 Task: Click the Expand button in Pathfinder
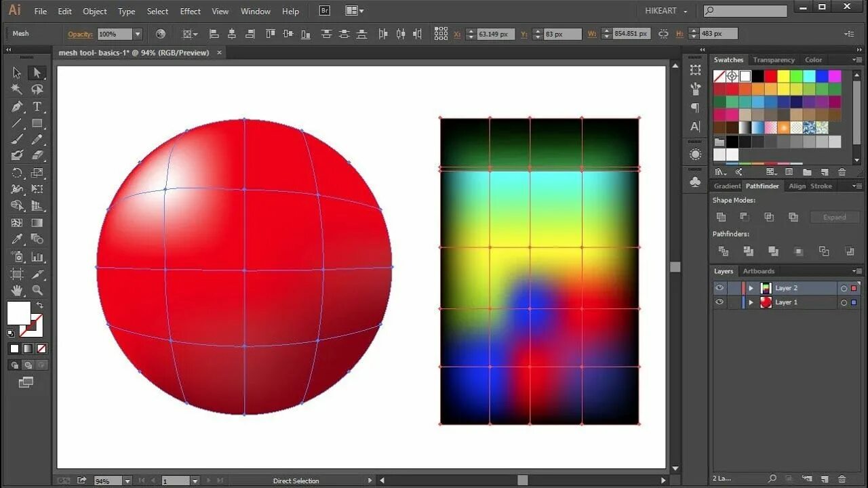[835, 217]
